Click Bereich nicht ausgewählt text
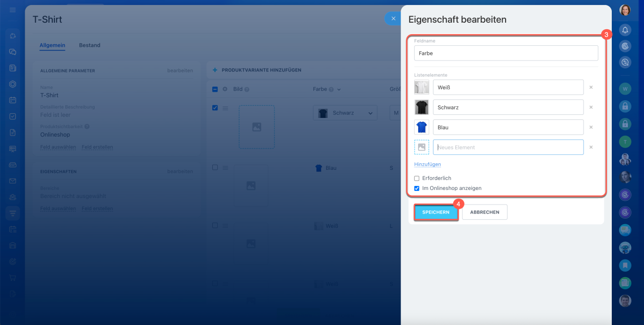644x325 pixels. click(73, 196)
